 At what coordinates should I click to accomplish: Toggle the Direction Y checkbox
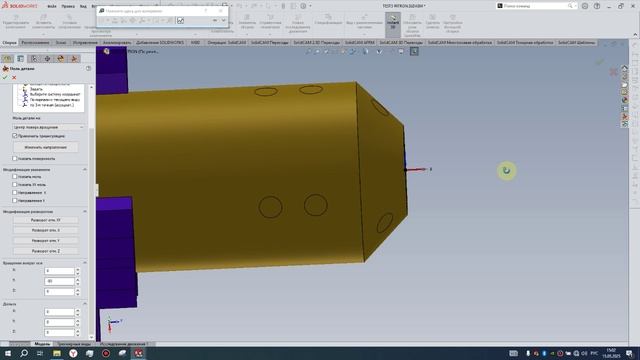pyautogui.click(x=15, y=201)
